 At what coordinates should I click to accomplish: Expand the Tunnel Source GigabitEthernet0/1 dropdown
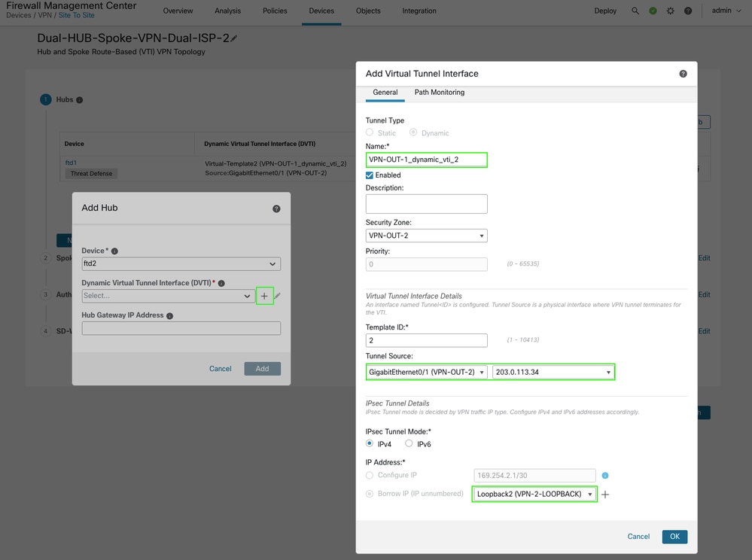(x=427, y=372)
